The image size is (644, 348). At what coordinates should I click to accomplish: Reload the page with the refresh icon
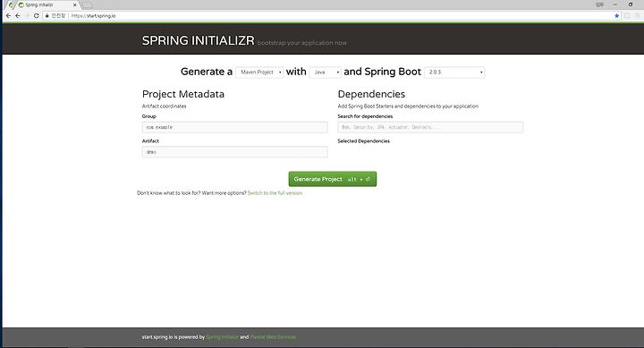[x=36, y=15]
